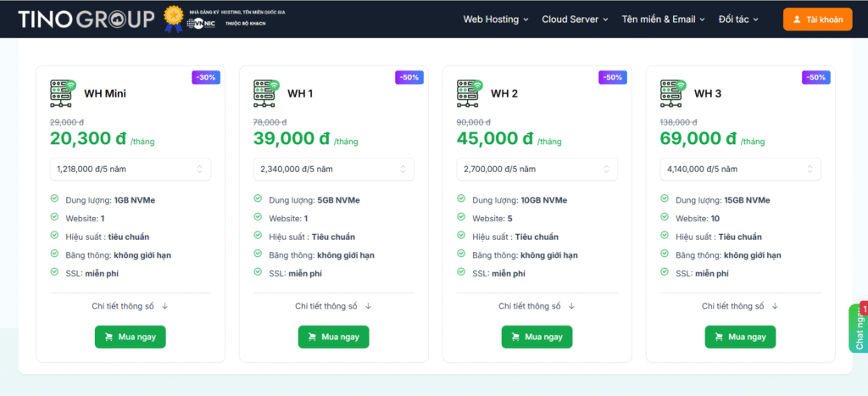This screenshot has height=396, width=868.
Task: Click the -50% discount badge on WH 3
Action: (815, 77)
